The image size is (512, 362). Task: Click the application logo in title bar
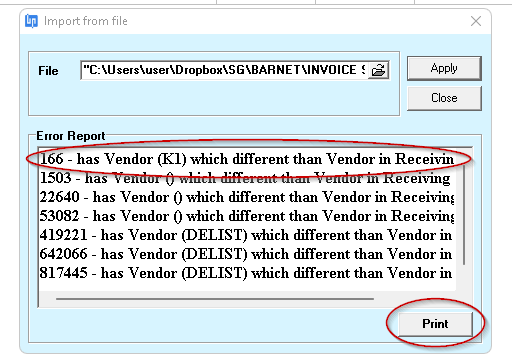pos(31,21)
